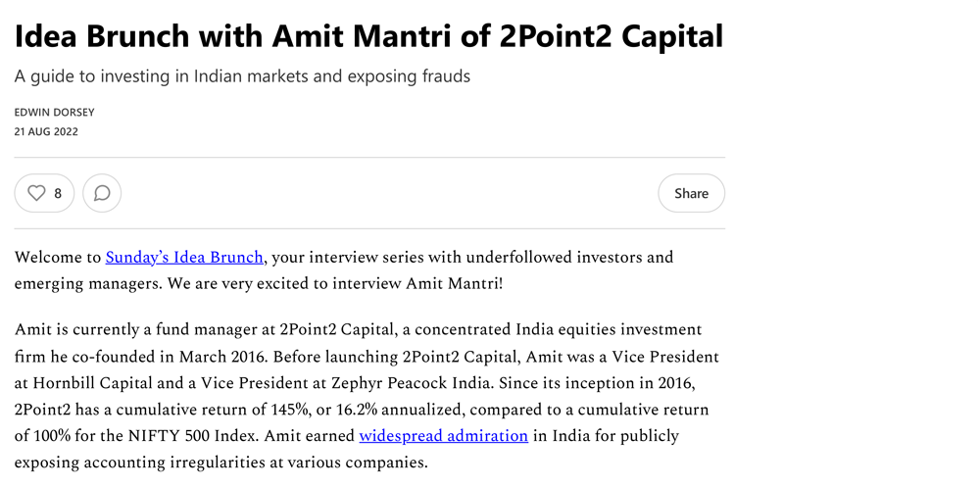
Task: Click the 21 AUG 2022 post date
Action: [46, 131]
